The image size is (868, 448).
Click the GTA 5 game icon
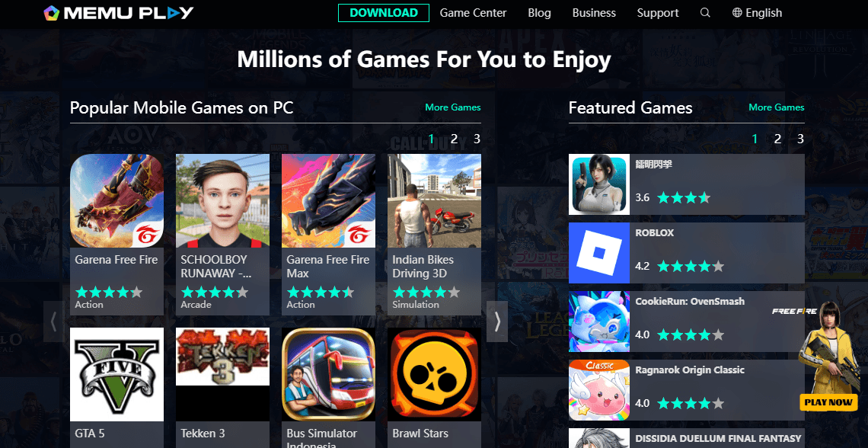[x=116, y=374]
